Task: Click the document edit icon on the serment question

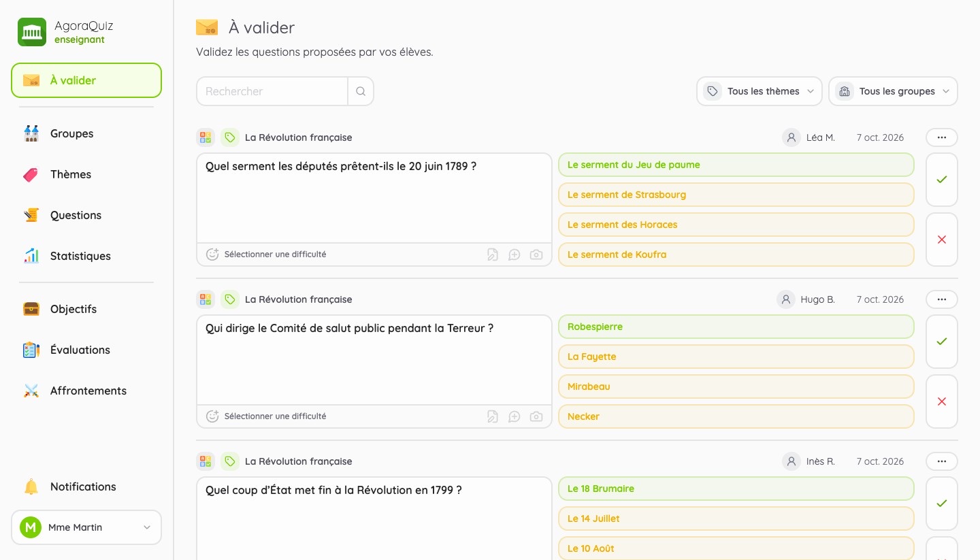Action: click(x=493, y=254)
